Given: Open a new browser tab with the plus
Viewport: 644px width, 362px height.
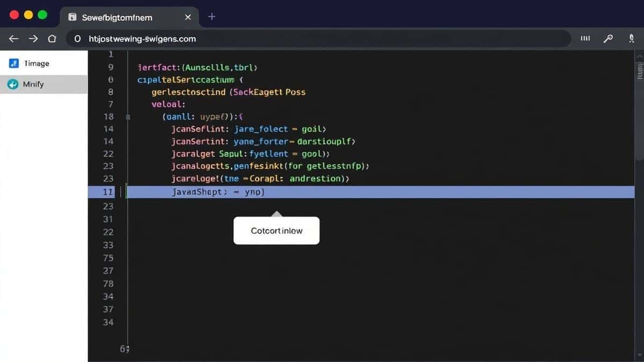Looking at the screenshot, I should [x=211, y=17].
